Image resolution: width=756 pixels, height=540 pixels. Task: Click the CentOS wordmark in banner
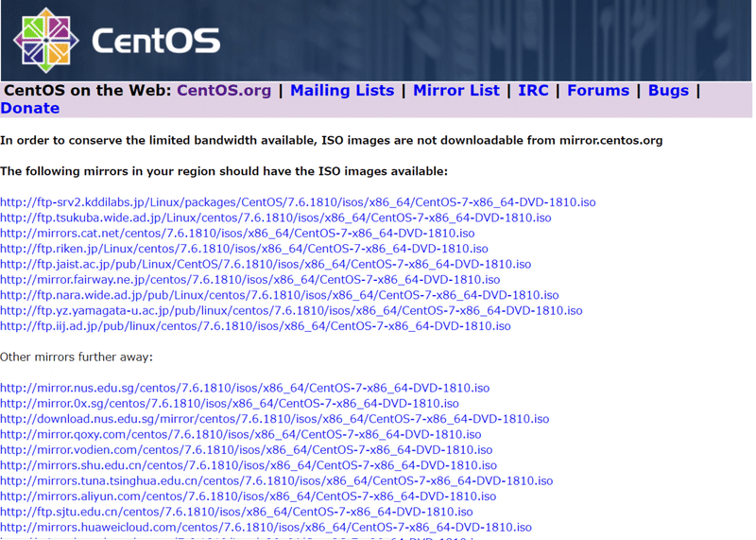(x=156, y=41)
